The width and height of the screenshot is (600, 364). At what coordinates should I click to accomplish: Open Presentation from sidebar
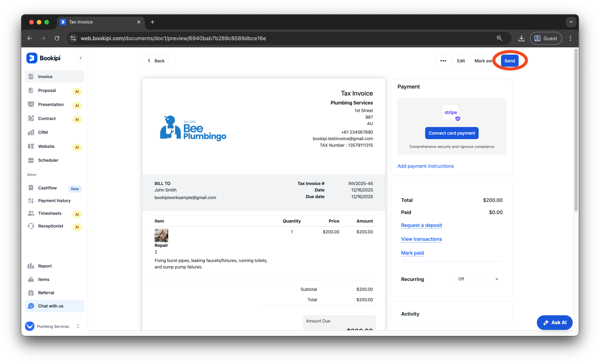pyautogui.click(x=55, y=105)
